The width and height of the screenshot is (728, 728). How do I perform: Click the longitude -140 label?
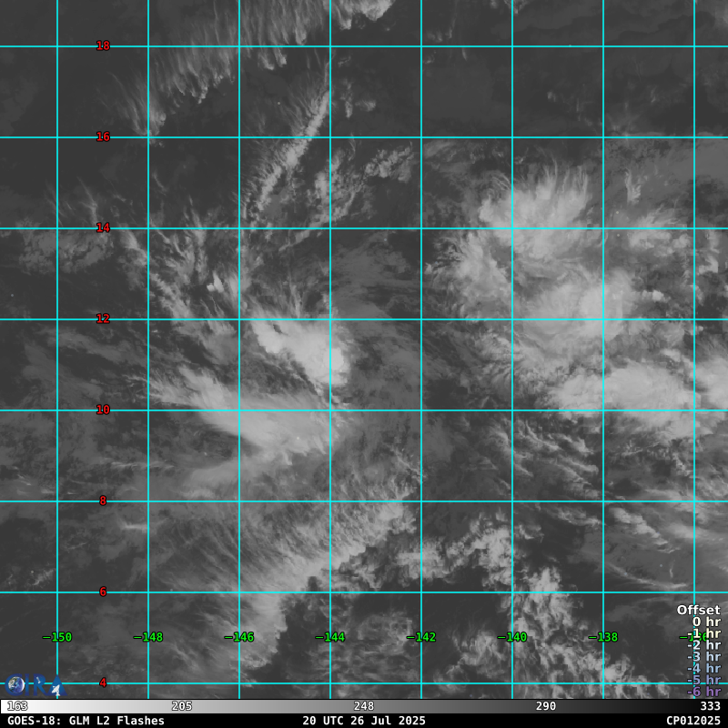tap(512, 637)
